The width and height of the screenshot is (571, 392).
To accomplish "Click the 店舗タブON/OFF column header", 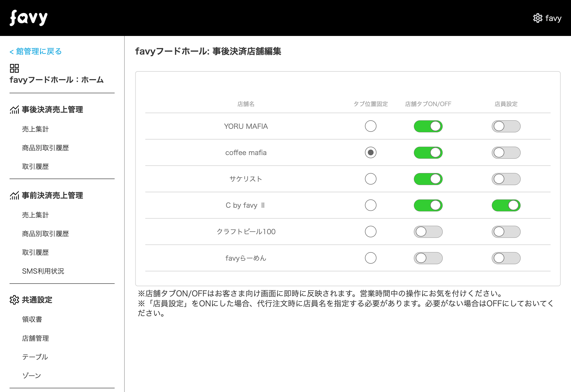I will [x=428, y=104].
